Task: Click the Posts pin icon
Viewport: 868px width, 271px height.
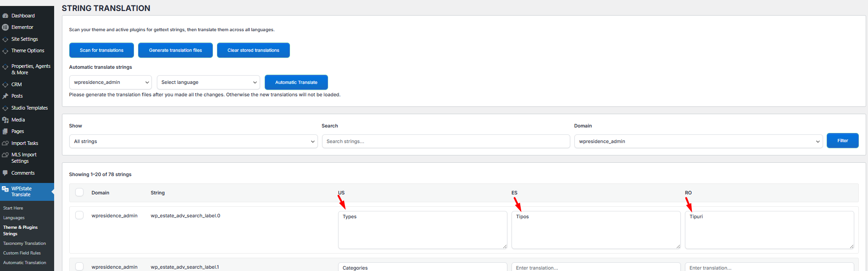Action: 6,96
